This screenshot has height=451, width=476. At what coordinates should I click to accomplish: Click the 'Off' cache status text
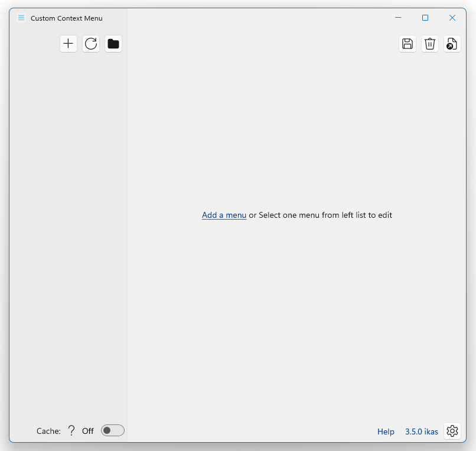point(88,431)
